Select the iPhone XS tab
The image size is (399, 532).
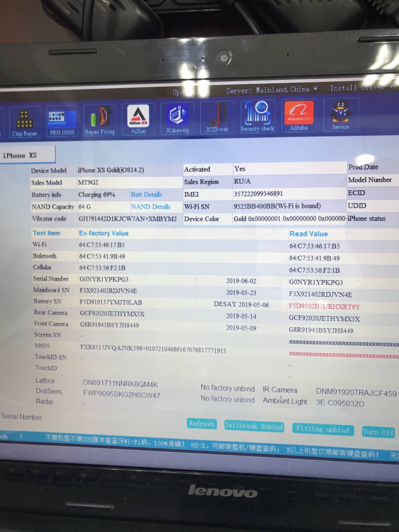27,155
